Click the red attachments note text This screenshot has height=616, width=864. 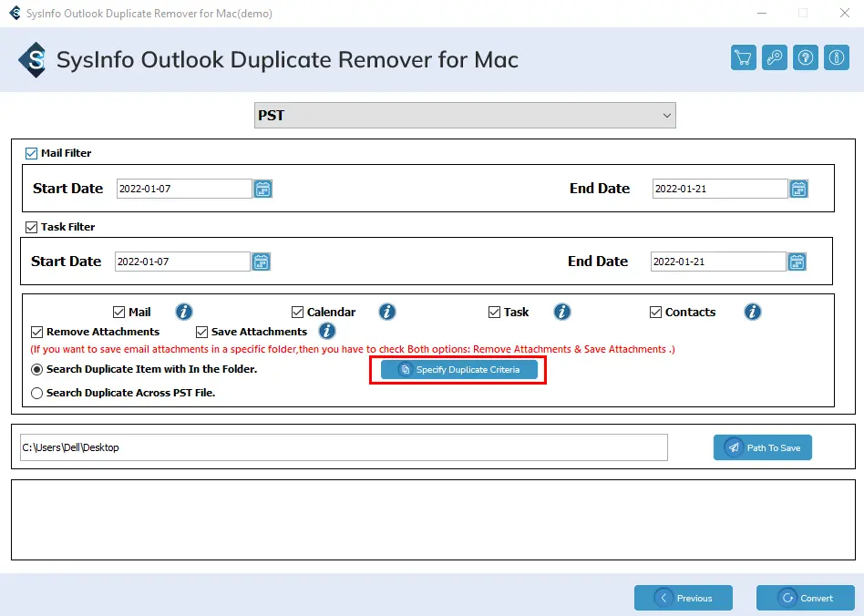point(353,349)
